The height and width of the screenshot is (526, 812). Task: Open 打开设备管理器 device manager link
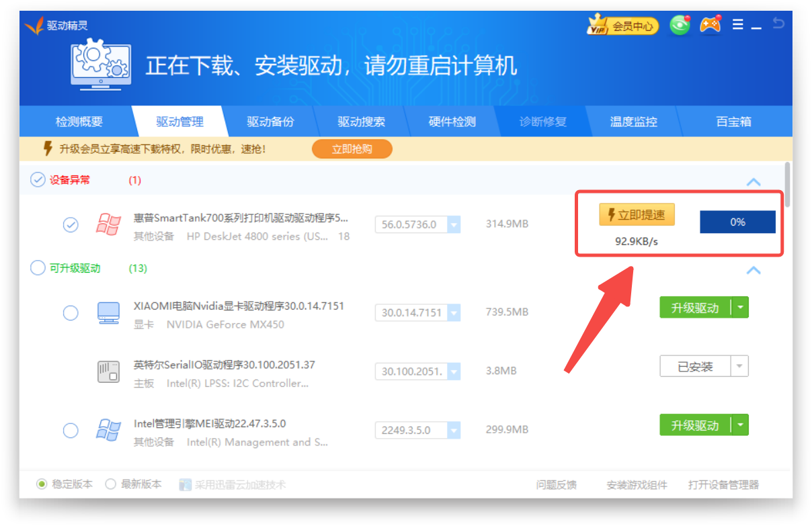(x=723, y=484)
